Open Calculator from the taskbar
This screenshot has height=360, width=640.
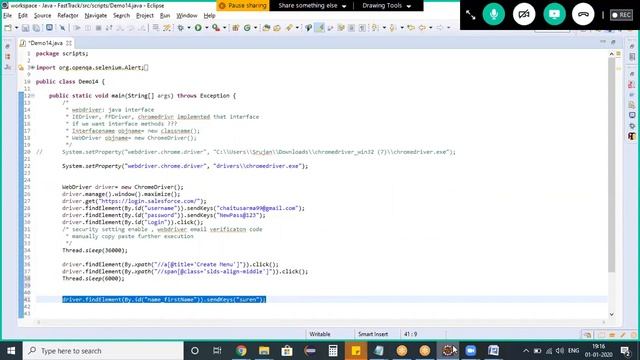(333, 351)
